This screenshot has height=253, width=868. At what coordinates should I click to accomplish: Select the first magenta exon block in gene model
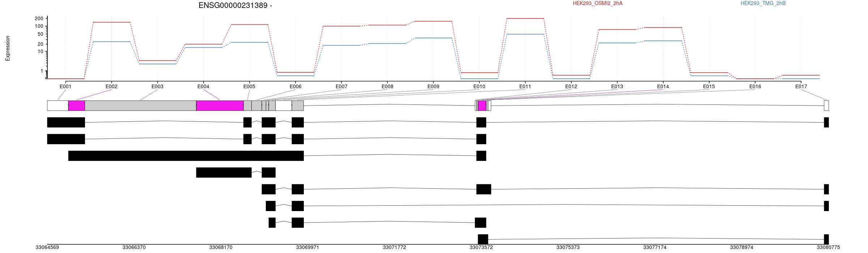click(x=77, y=106)
